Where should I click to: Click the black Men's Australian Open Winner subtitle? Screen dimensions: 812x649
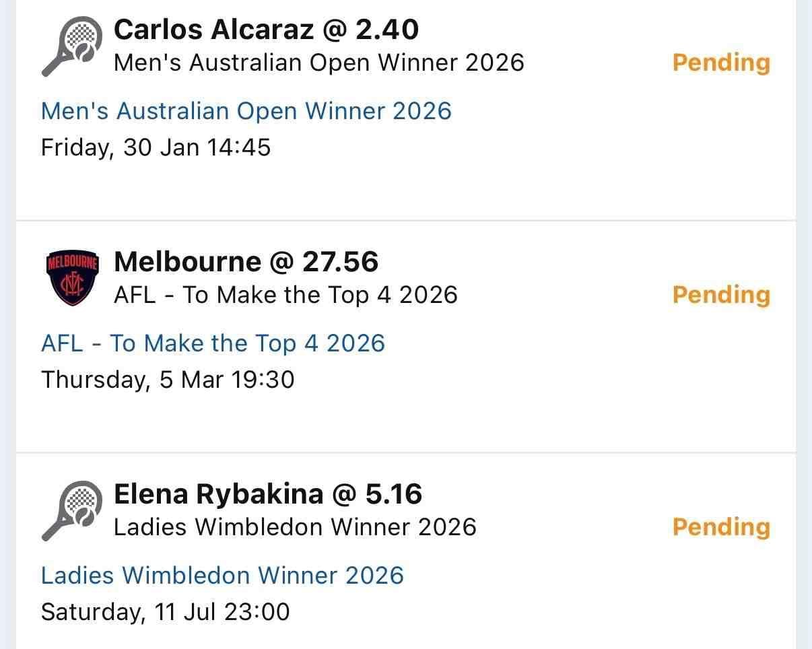tap(318, 63)
